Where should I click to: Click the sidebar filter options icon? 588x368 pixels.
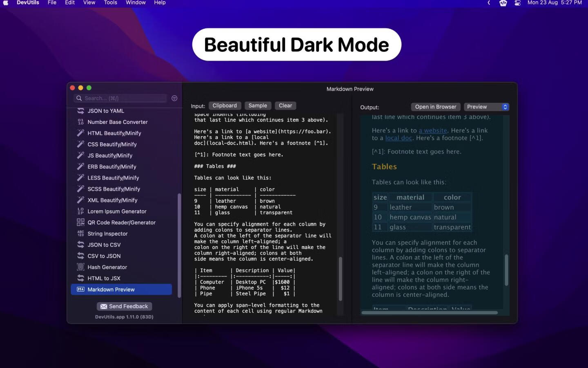(x=174, y=98)
